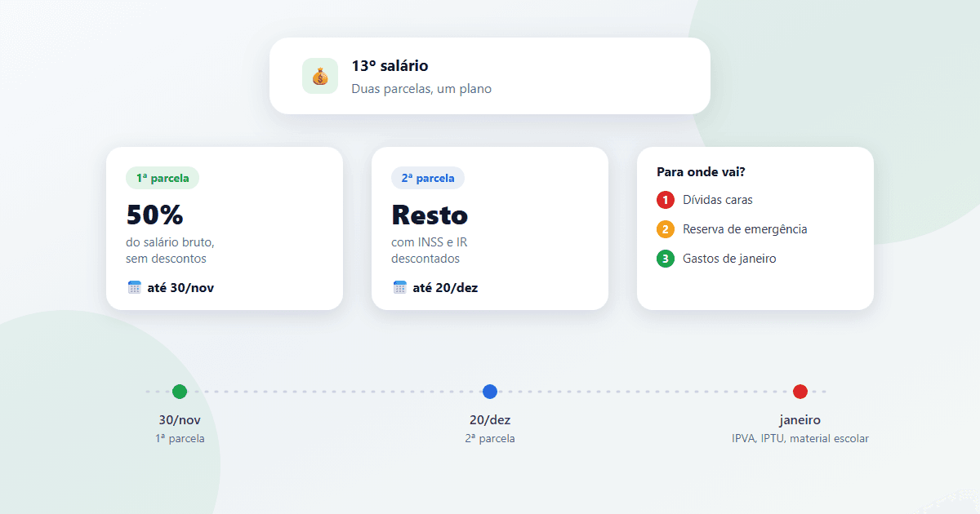Screen dimensions: 980x514
Task: Click the calendar icon beside até 20/dez
Action: coord(400,287)
